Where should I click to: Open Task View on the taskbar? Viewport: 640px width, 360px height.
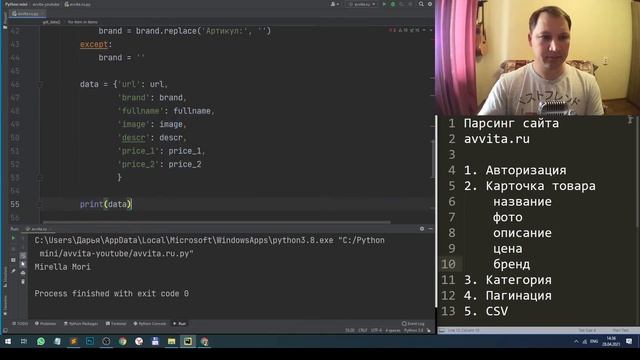pos(24,341)
